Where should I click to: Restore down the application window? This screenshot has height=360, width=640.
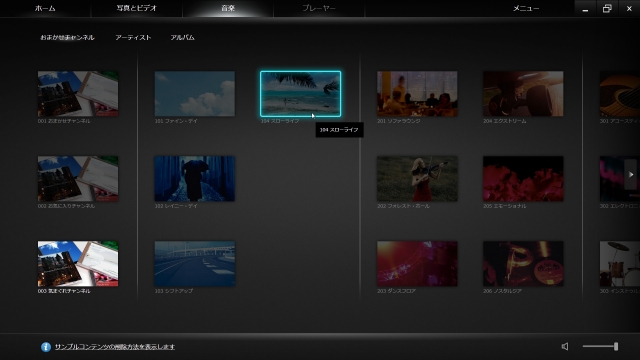(x=607, y=9)
